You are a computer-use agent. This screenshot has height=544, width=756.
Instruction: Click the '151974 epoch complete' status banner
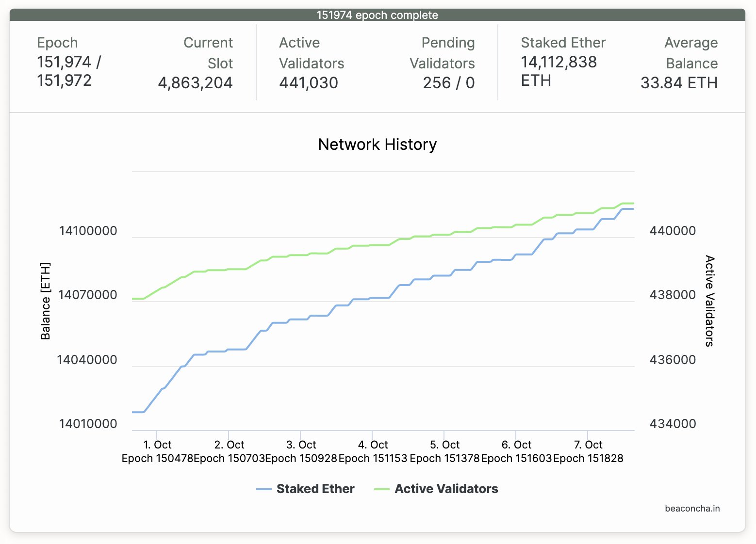(377, 15)
